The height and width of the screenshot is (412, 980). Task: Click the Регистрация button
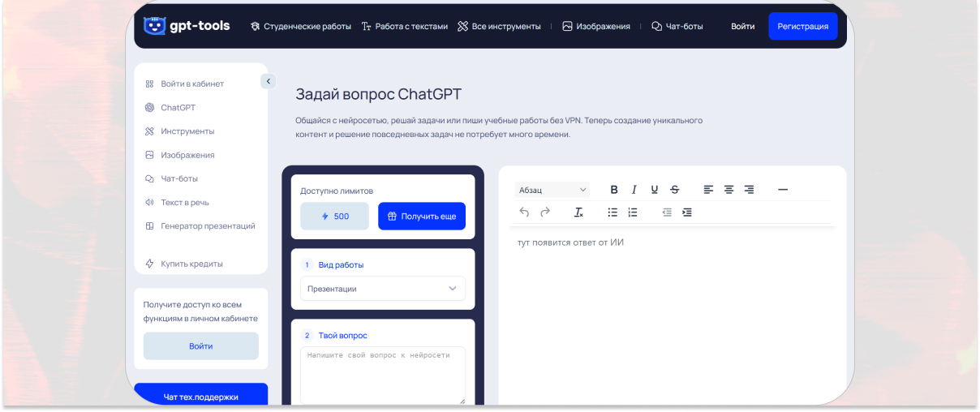point(803,26)
